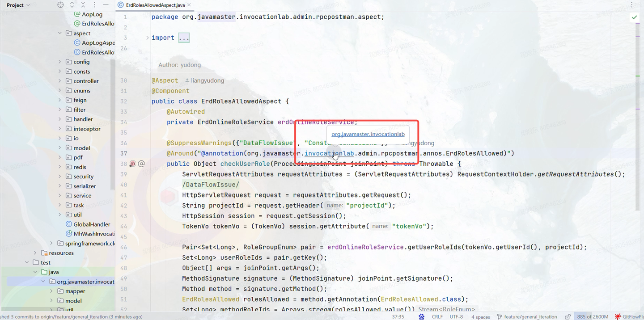Collapse the aspect package node
This screenshot has width=644, height=320.
(59, 33)
